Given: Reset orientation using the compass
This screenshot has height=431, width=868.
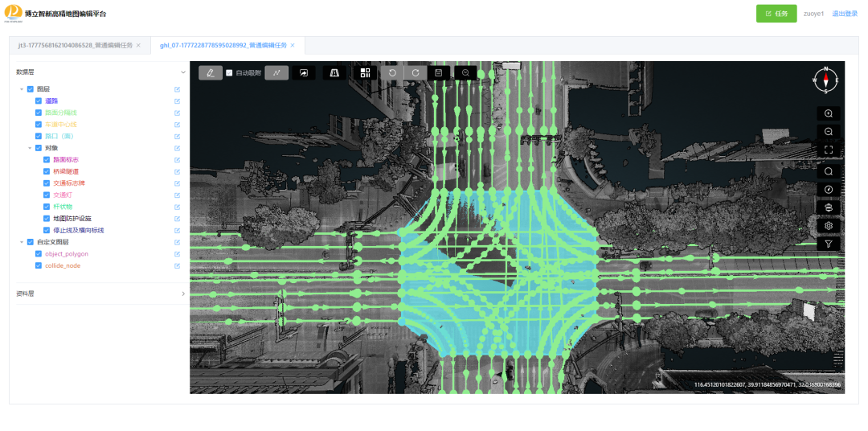Looking at the screenshot, I should coord(825,80).
